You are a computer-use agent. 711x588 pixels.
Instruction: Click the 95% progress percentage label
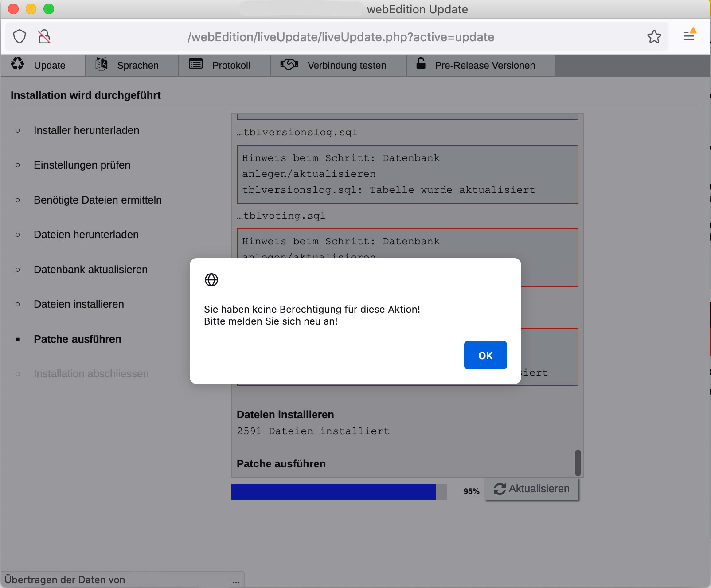pyautogui.click(x=471, y=491)
